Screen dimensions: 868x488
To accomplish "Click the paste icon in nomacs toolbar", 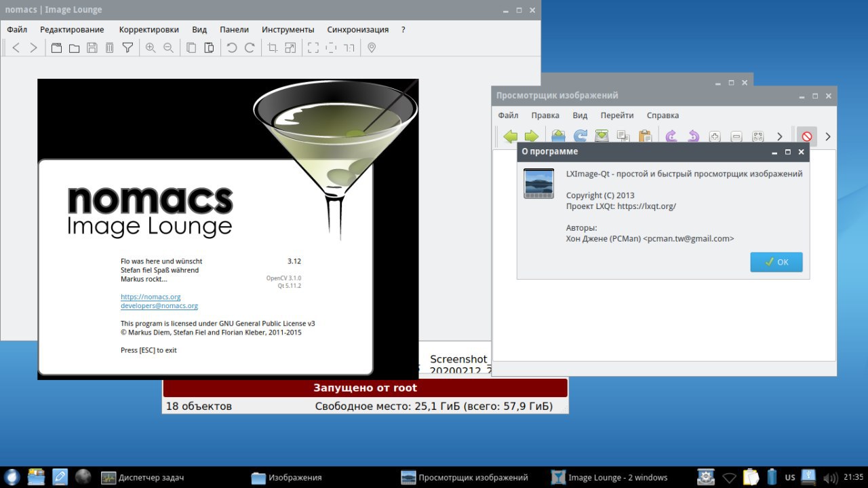I will (x=209, y=48).
